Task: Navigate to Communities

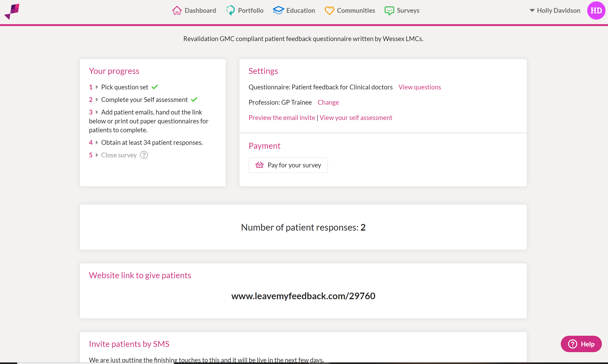Action: pos(350,10)
